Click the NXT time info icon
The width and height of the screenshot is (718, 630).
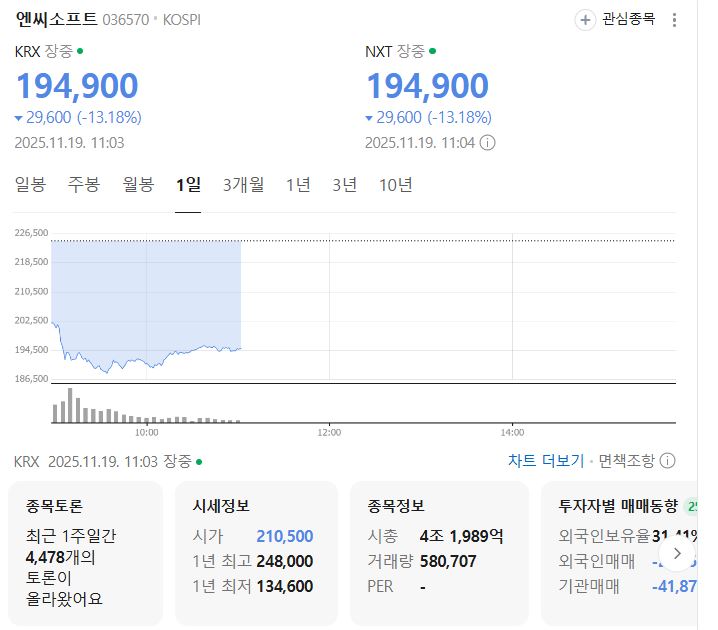(x=487, y=142)
